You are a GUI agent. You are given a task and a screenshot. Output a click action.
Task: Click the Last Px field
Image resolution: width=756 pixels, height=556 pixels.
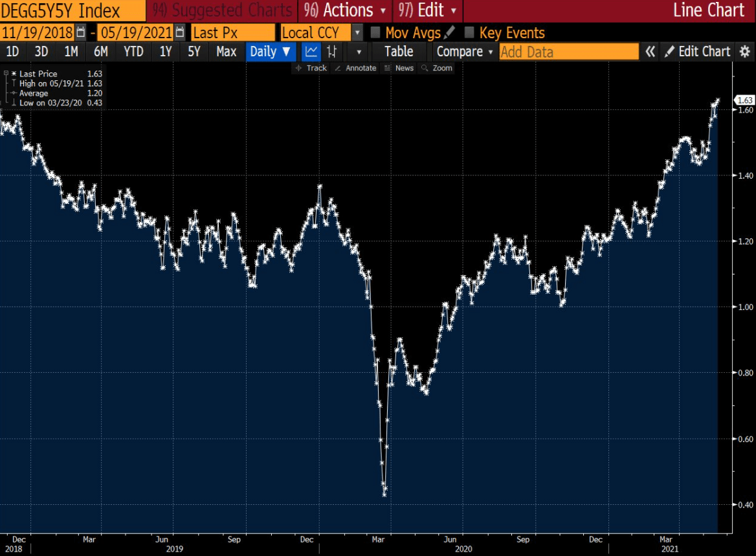click(x=233, y=32)
